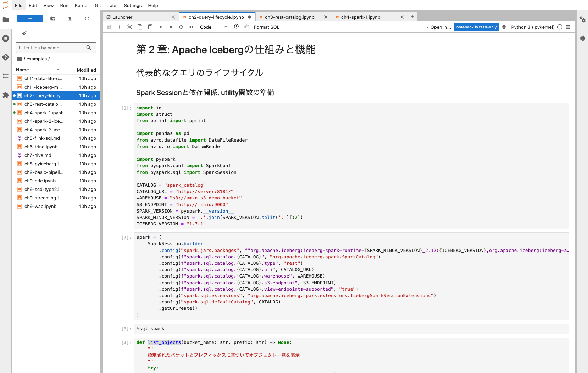Open the Git sidebar panel
Viewport: 588px width, 373px height.
[x=6, y=57]
